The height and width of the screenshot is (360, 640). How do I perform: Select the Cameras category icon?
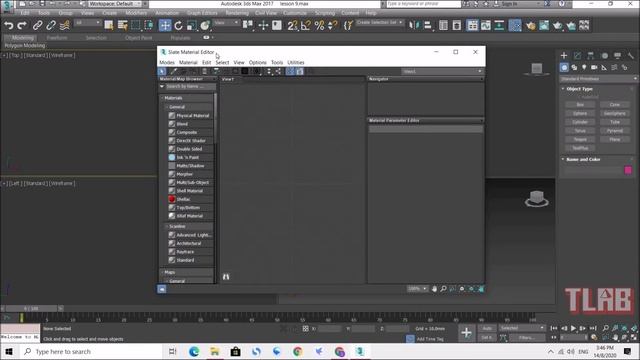point(594,67)
